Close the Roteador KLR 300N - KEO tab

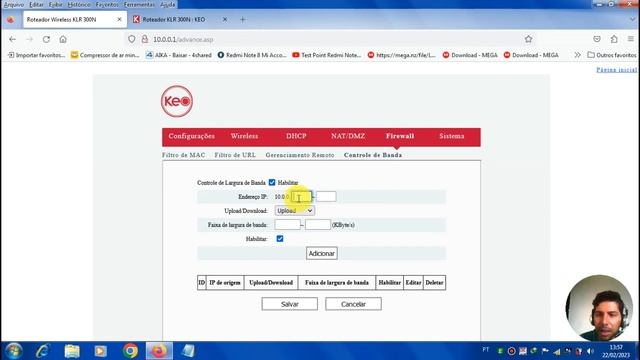coord(224,19)
